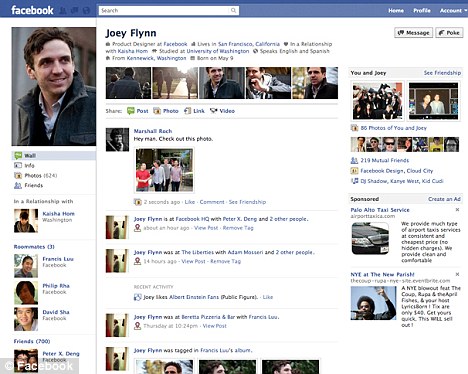Click Marshall Roch's avatar thumbnail
The height and width of the screenshot is (374, 468).
tap(117, 140)
